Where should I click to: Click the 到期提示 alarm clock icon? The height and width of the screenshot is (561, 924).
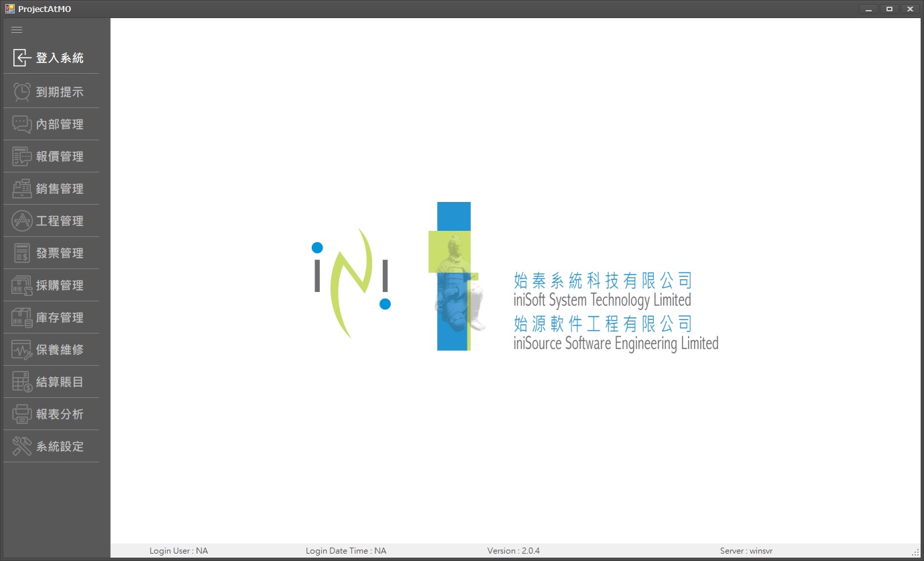[21, 92]
